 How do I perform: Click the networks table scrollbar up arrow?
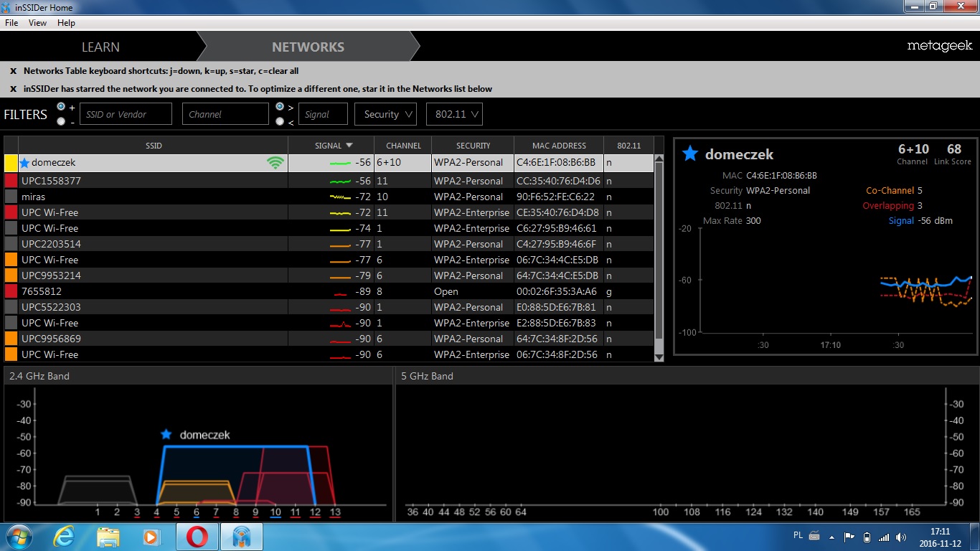659,159
